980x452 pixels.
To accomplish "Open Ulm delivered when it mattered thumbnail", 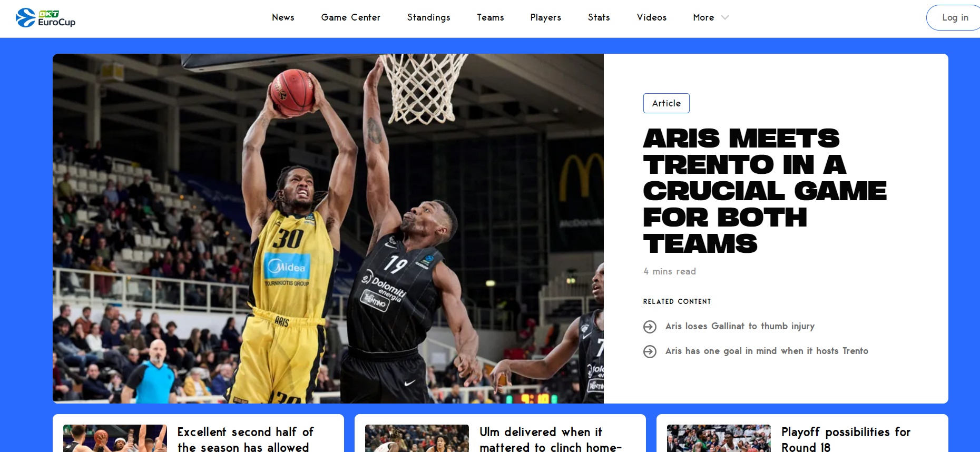I will (417, 438).
